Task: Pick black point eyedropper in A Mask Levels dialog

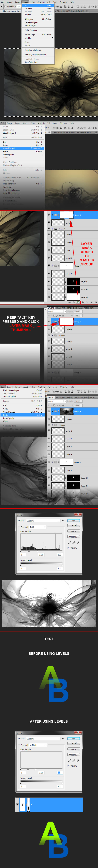Action: pyautogui.click(x=69, y=761)
